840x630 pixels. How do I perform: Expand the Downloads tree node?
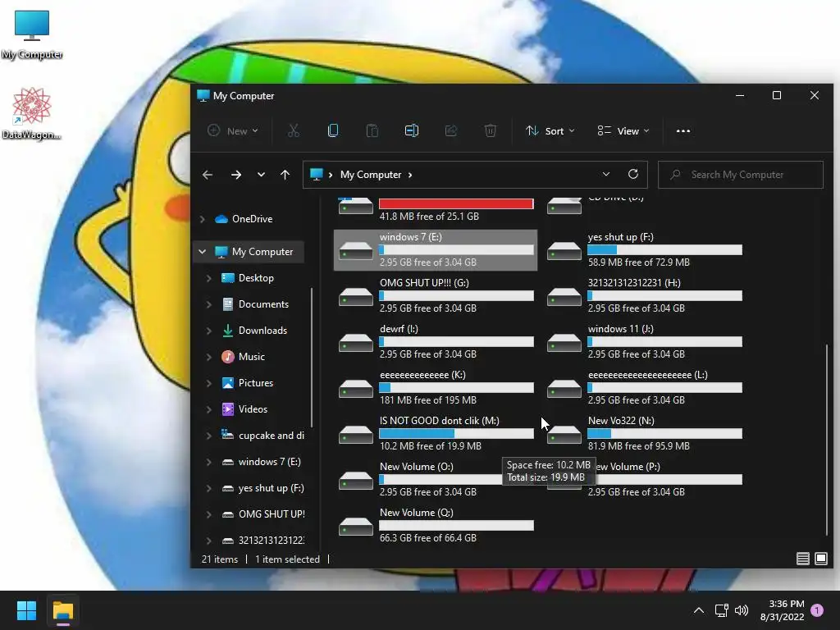point(209,331)
